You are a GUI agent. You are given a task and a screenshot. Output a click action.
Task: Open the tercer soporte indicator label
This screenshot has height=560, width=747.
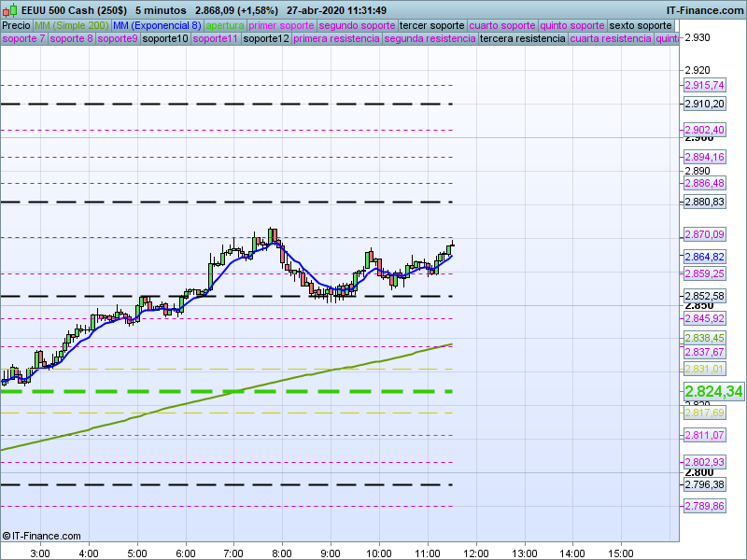pos(431,25)
